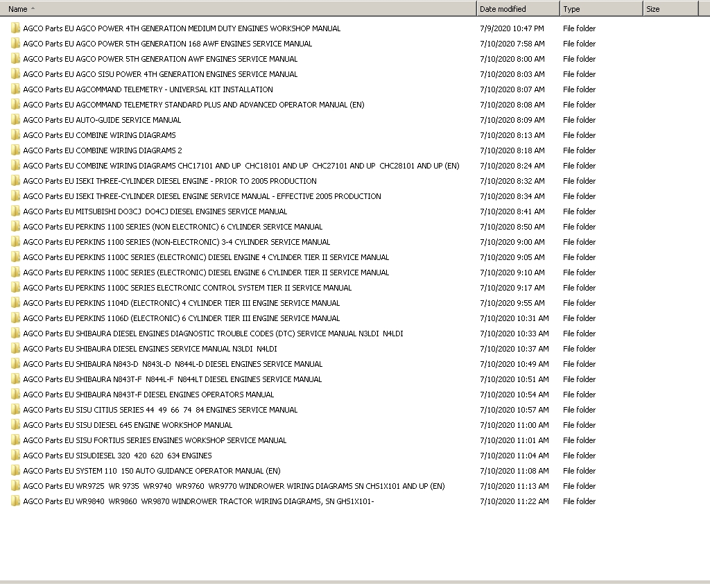This screenshot has width=710, height=588.
Task: Select folder icon for 5TH GENERATION 168 AWF ENGINES
Action: click(x=15, y=44)
